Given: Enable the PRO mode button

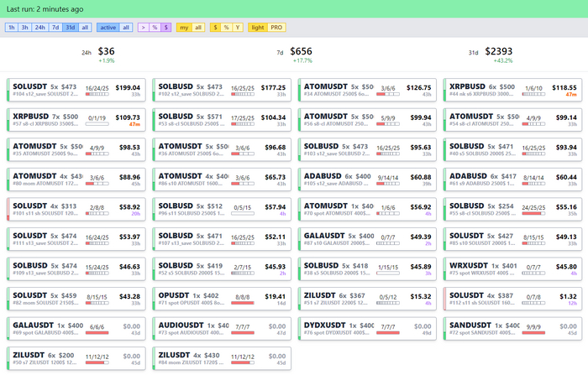Looking at the screenshot, I should click(x=276, y=28).
